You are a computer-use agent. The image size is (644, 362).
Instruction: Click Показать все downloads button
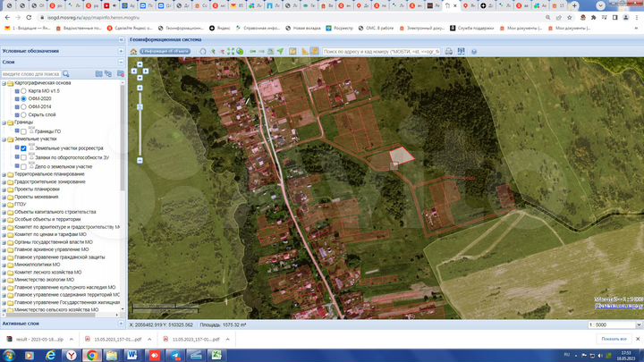coord(614,340)
